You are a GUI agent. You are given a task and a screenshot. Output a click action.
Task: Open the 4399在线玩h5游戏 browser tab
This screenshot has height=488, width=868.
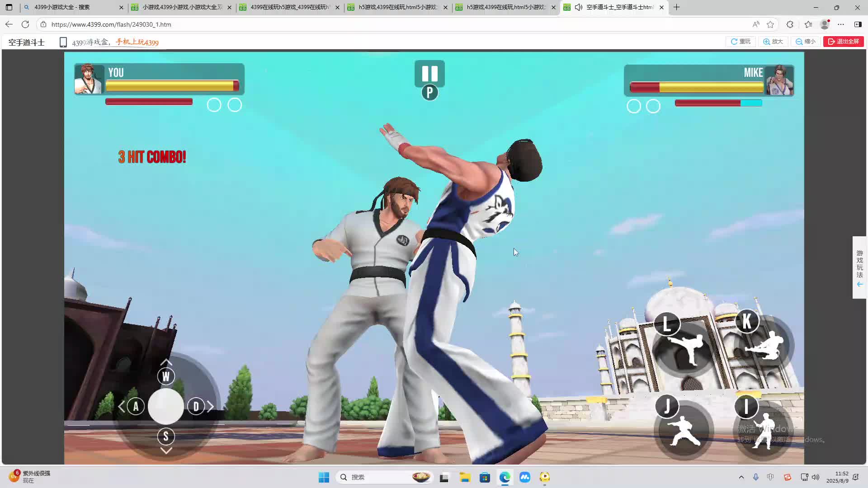289,7
